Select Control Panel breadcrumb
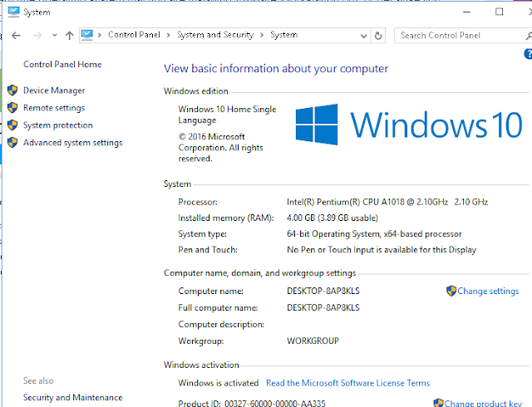This screenshot has width=532, height=407. click(x=134, y=35)
